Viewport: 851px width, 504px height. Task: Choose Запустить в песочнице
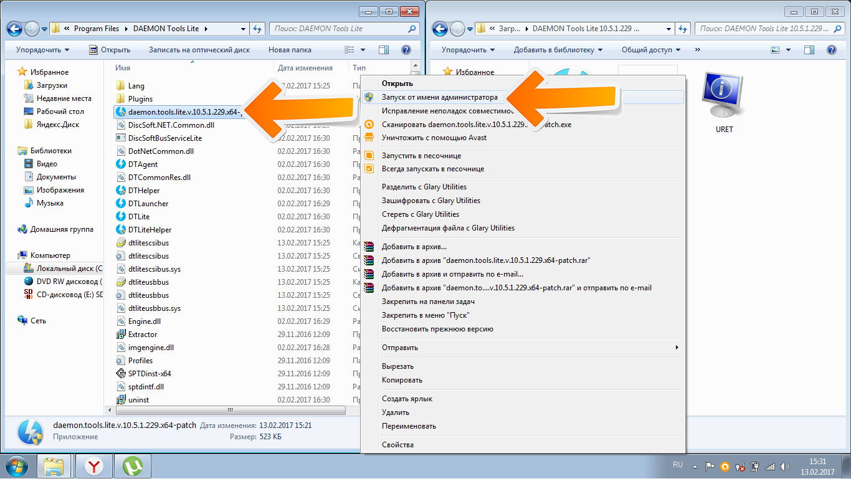(523, 156)
